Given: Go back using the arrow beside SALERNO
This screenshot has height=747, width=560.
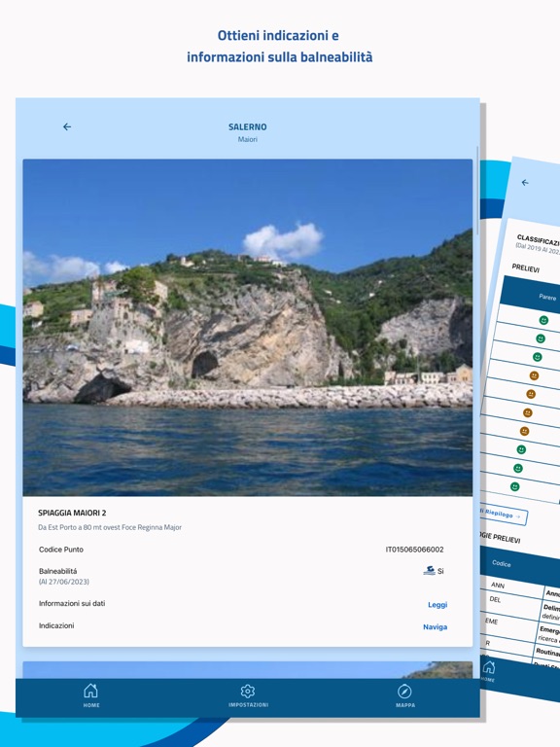Looking at the screenshot, I should [x=67, y=126].
